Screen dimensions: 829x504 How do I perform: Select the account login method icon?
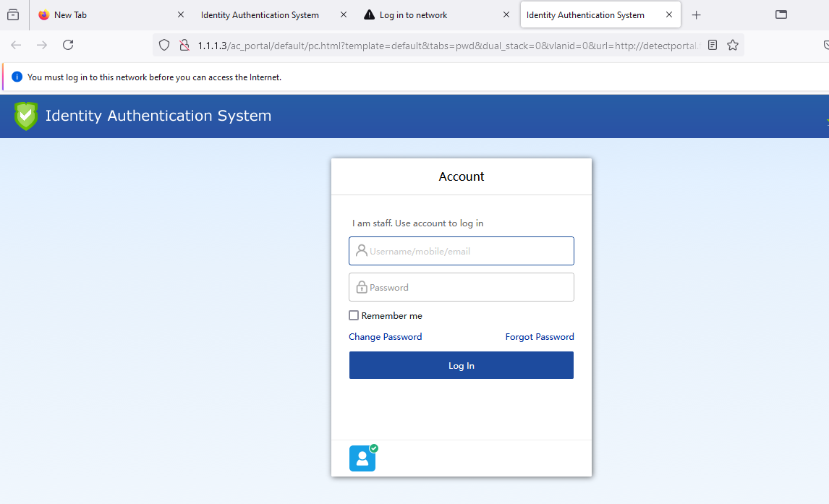coord(362,458)
